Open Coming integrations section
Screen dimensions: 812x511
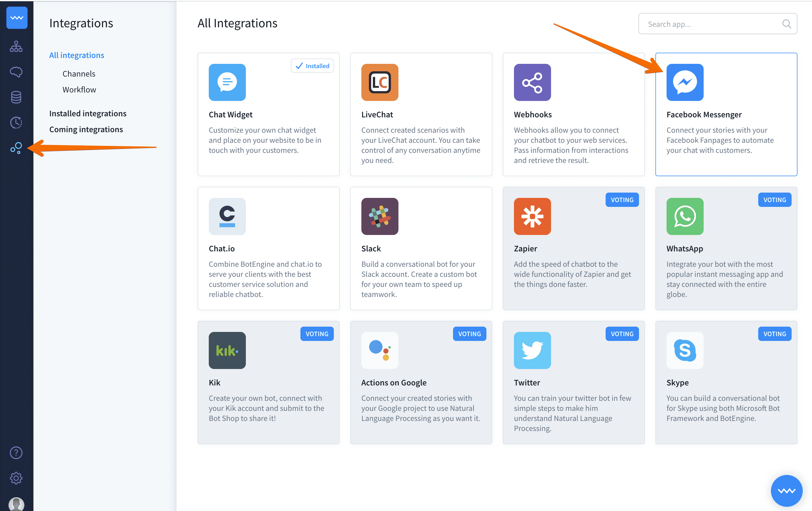(86, 130)
